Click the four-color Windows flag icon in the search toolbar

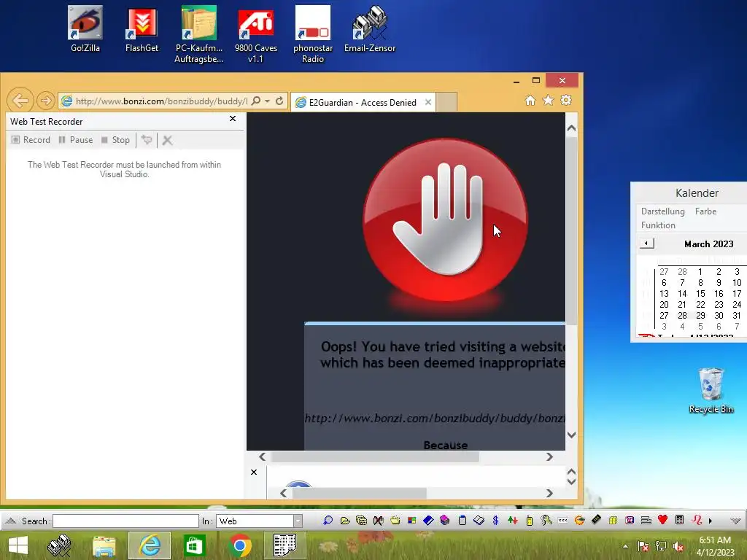tap(411, 521)
